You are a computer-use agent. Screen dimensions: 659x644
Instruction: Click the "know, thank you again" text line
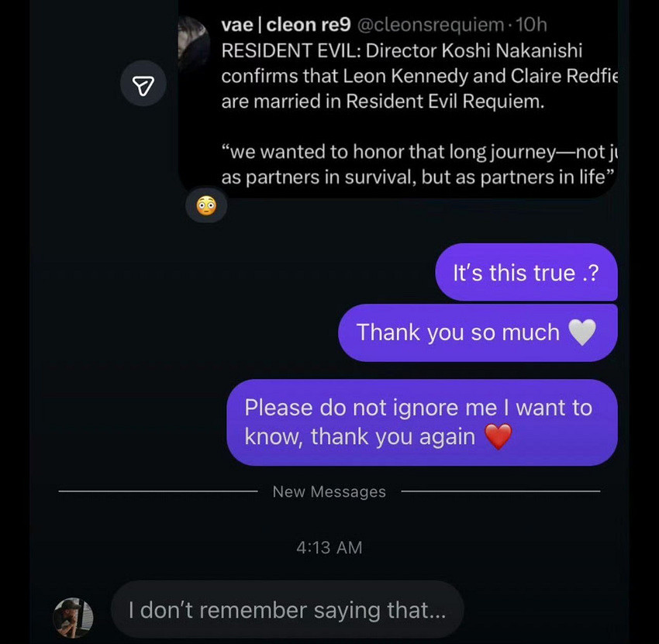pyautogui.click(x=360, y=437)
